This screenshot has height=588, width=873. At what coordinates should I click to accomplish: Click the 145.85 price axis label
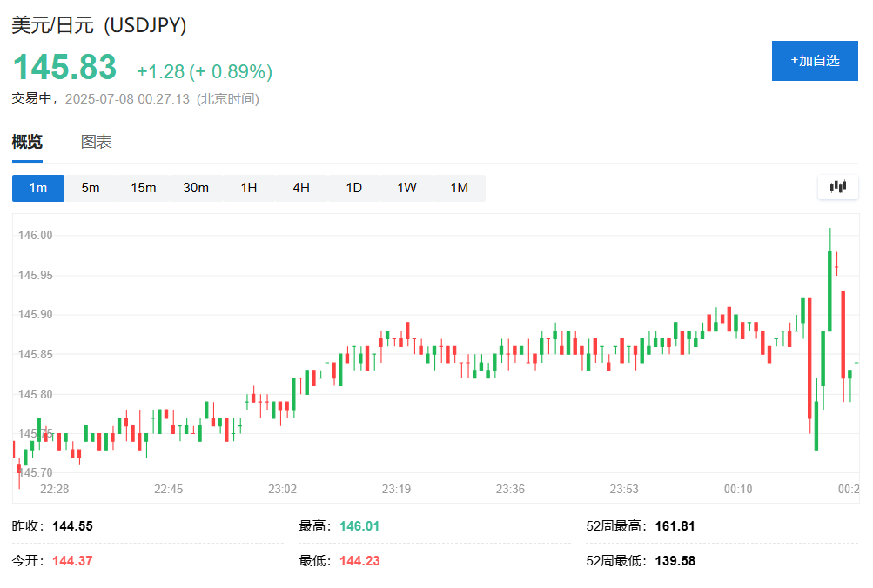[x=36, y=354]
